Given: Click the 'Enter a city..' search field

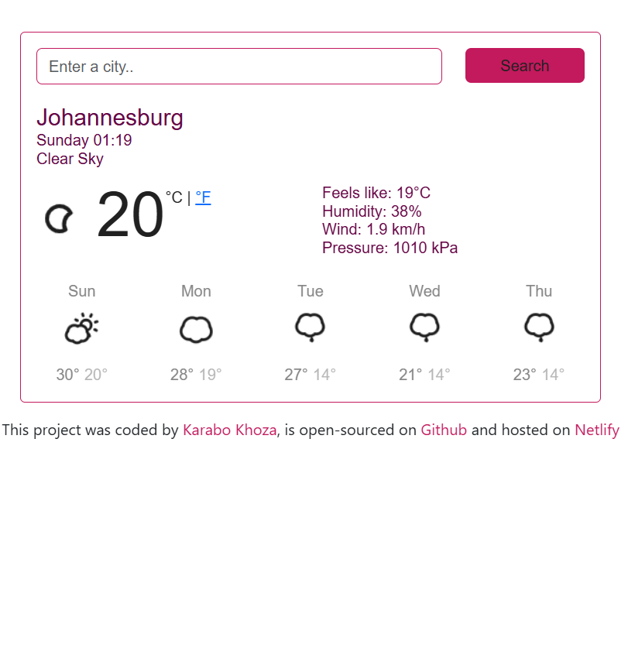Looking at the screenshot, I should (239, 66).
